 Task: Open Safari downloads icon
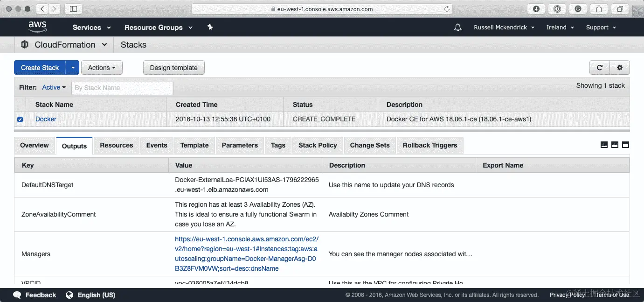[x=536, y=9]
